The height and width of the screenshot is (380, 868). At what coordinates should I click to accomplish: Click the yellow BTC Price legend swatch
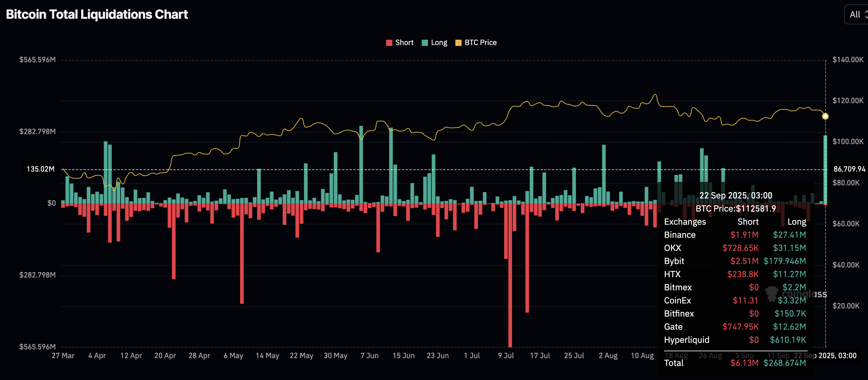coord(458,43)
